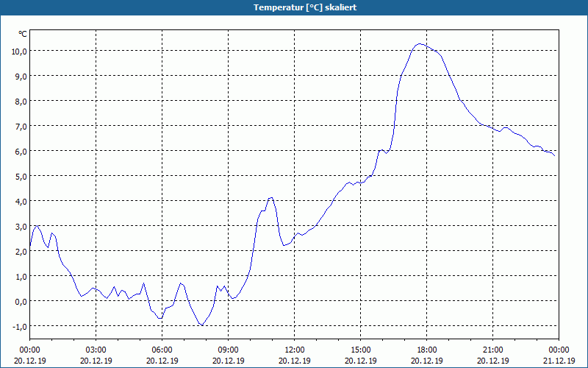
Task: Click the 18:00 time label
Action: tap(427, 350)
